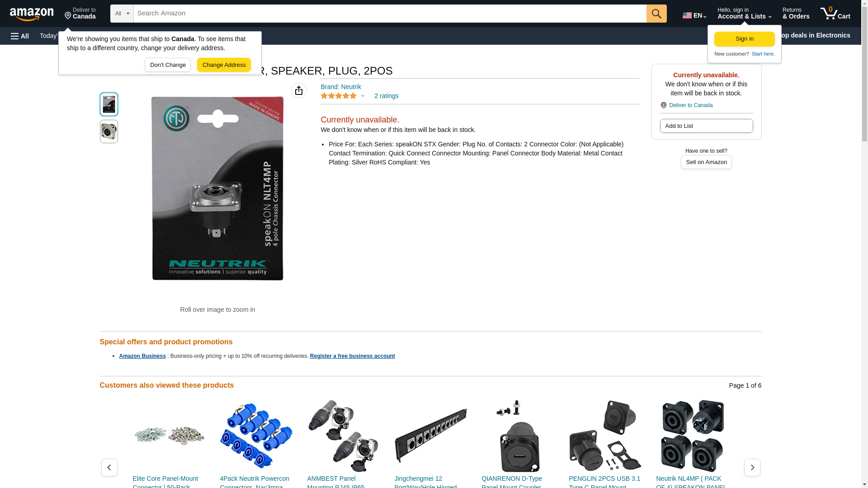Click Add to List button
868x488 pixels.
click(706, 126)
